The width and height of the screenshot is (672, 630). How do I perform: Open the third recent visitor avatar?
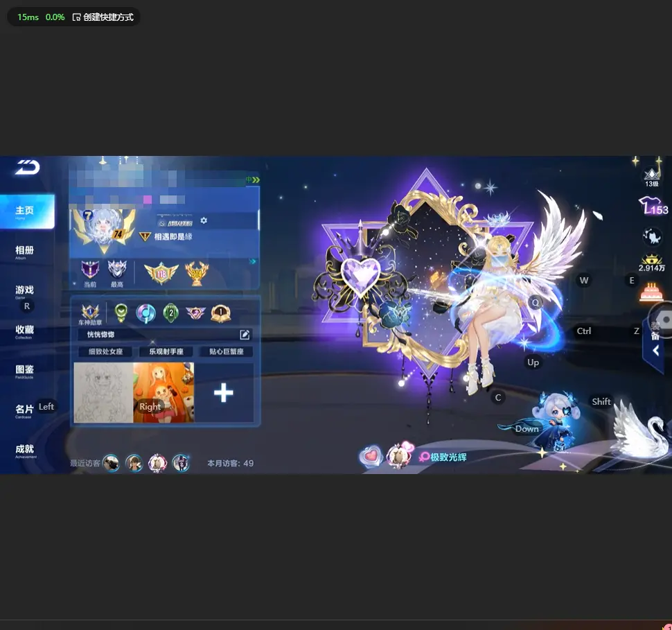[x=157, y=463]
